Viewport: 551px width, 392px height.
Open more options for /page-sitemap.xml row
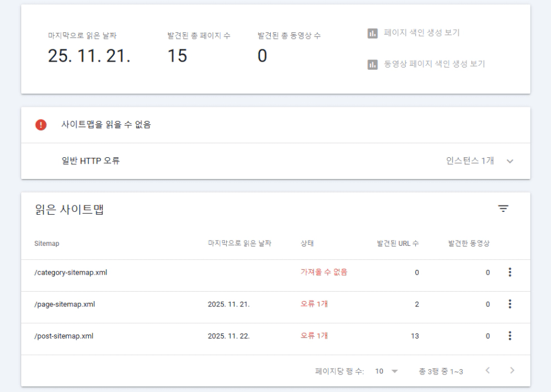pyautogui.click(x=510, y=304)
